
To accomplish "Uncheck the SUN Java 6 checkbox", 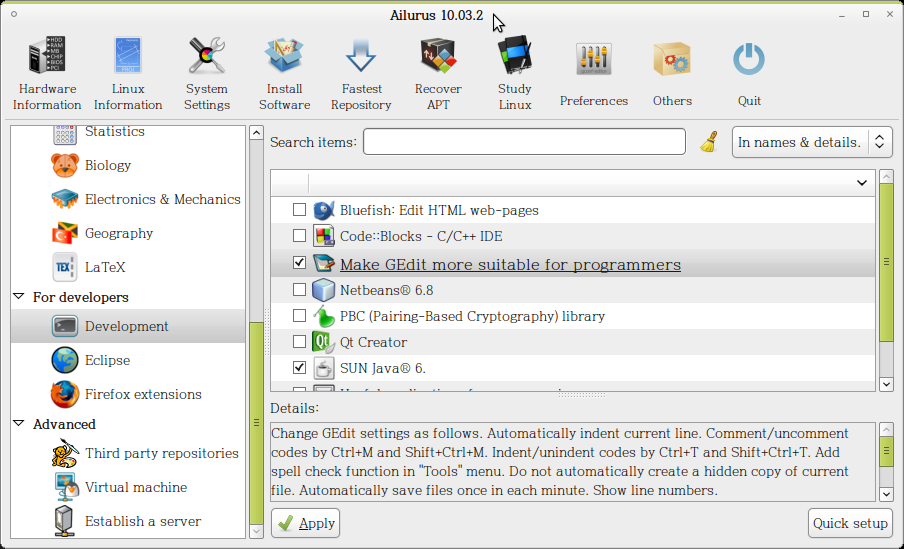I will [x=299, y=367].
